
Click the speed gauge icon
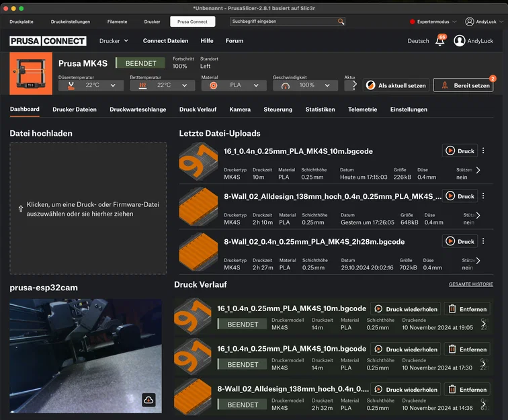click(285, 86)
